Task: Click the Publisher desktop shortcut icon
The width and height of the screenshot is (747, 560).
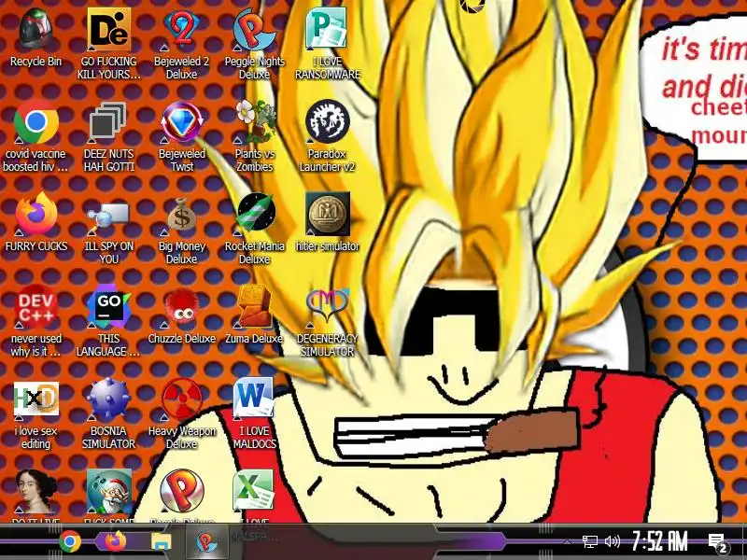Action: click(328, 30)
